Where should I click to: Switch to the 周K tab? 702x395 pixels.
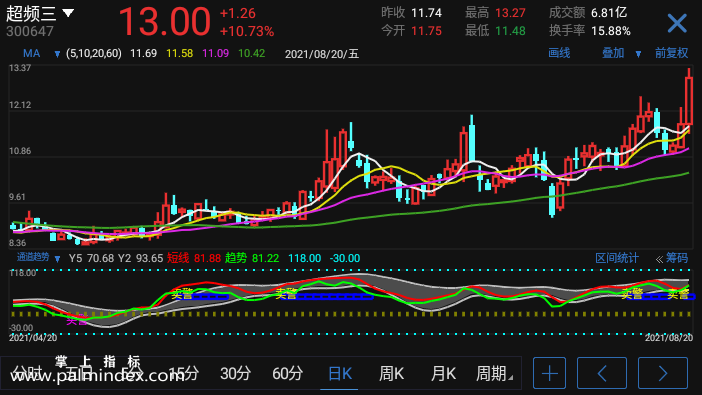391,373
